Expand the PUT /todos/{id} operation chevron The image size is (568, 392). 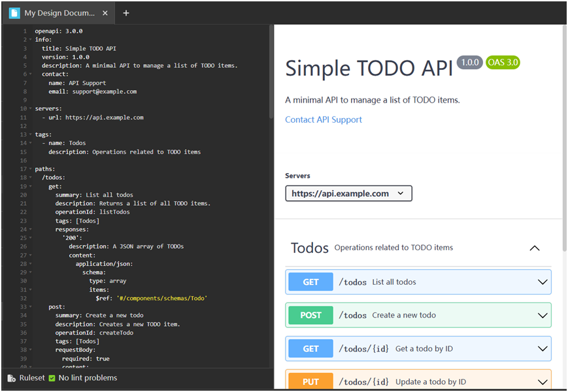543,382
